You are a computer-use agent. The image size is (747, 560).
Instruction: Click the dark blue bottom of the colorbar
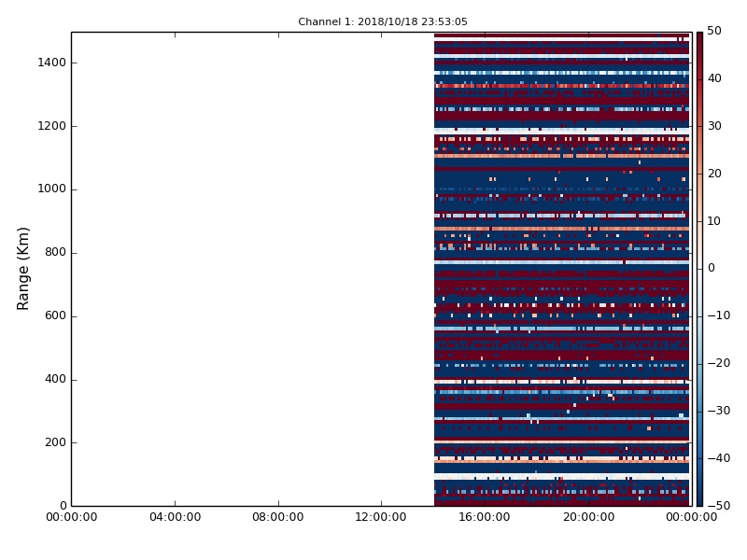point(699,501)
